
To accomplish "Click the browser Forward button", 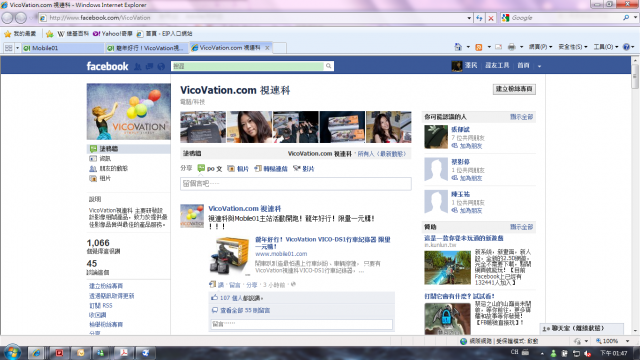I will pos(20,18).
